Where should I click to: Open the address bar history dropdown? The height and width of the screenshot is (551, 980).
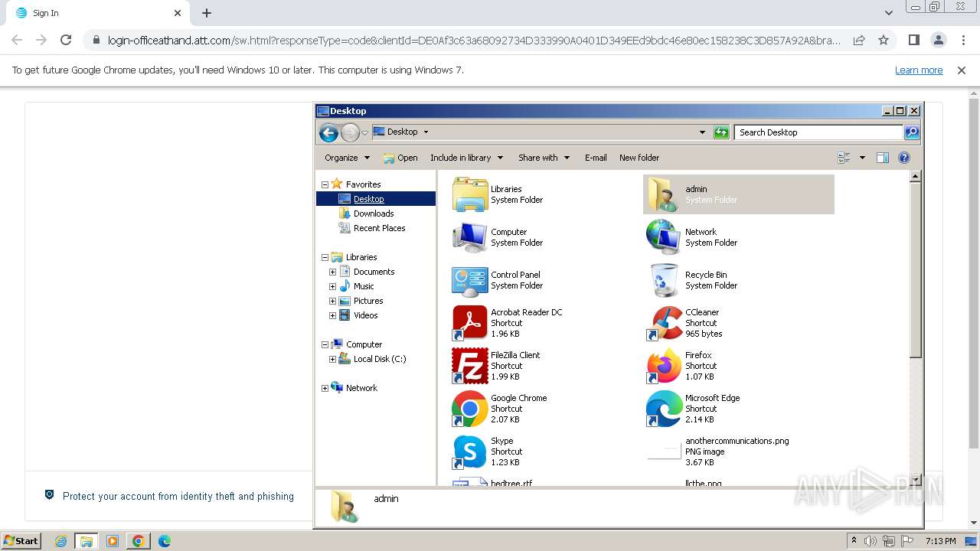pyautogui.click(x=702, y=132)
